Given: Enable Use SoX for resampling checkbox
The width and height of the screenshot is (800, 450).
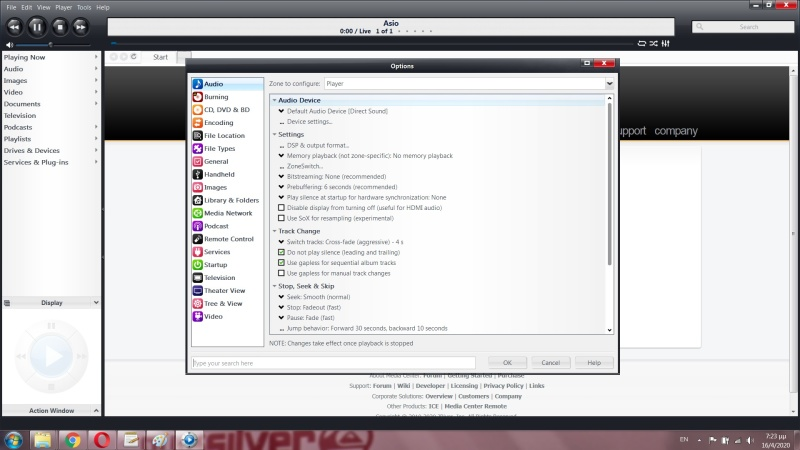Looking at the screenshot, I should [281, 218].
